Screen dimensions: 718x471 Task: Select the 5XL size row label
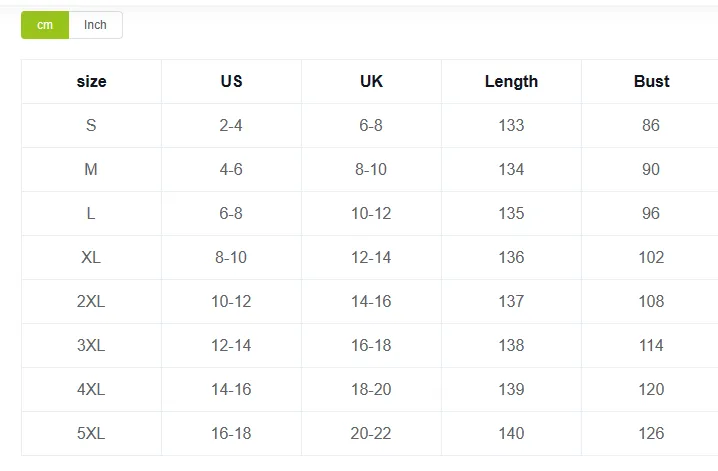point(91,433)
